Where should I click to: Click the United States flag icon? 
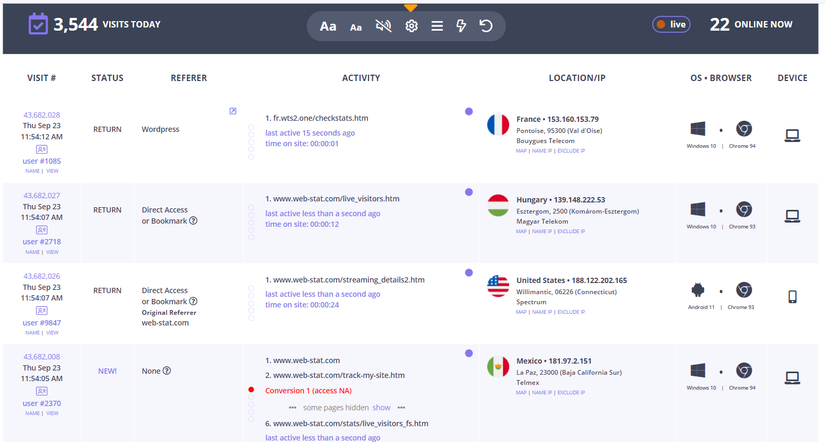tap(498, 286)
